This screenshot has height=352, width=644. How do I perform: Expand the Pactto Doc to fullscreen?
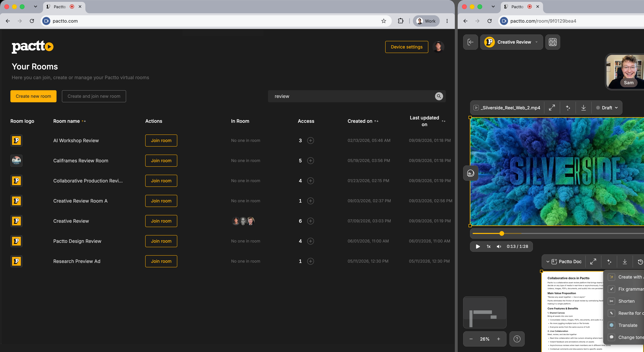point(593,261)
